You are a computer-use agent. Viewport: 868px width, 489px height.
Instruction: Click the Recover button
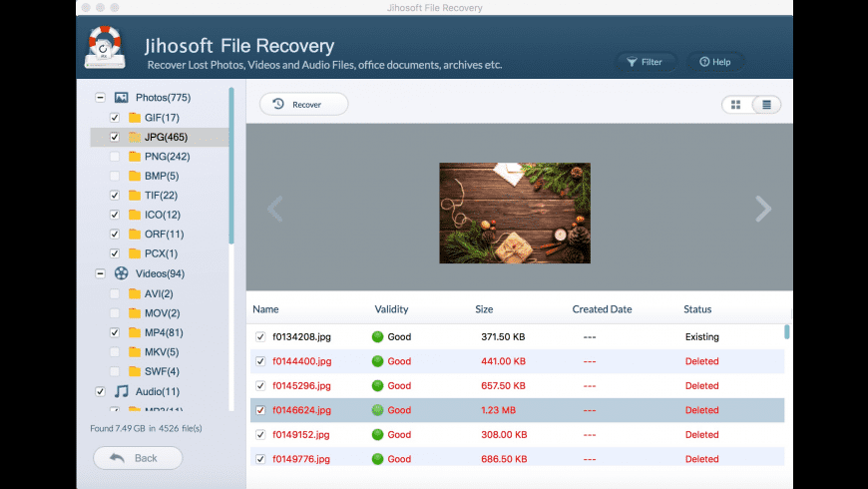tap(304, 104)
